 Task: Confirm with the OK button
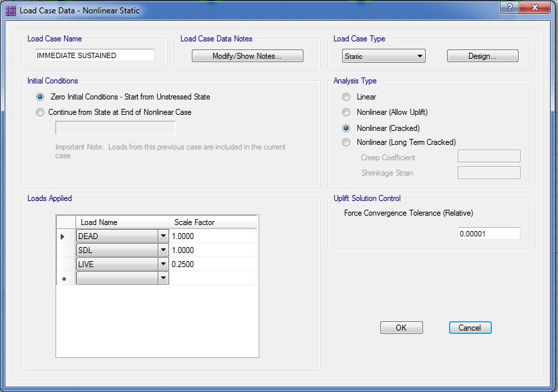[x=402, y=328]
